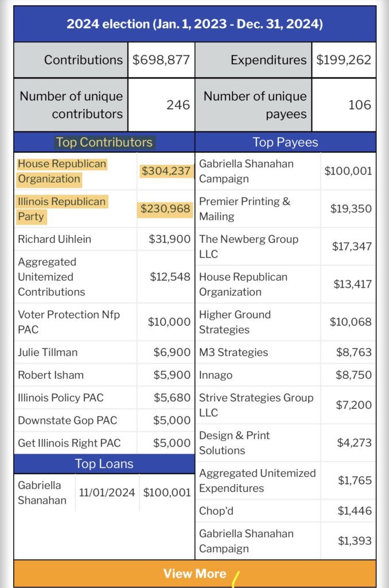Image resolution: width=389 pixels, height=588 pixels.
Task: Click the $100,001 loan amount
Action: 167,492
